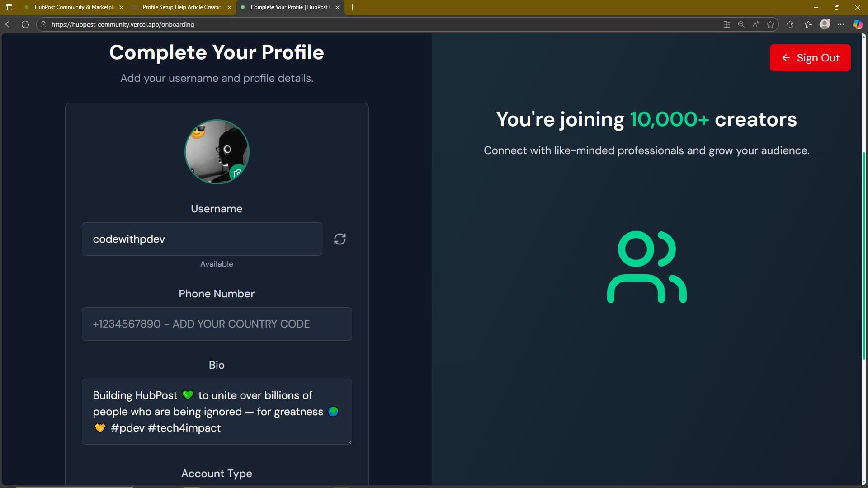Regenerate username with the refresh icon
The height and width of the screenshot is (488, 868).
(340, 239)
